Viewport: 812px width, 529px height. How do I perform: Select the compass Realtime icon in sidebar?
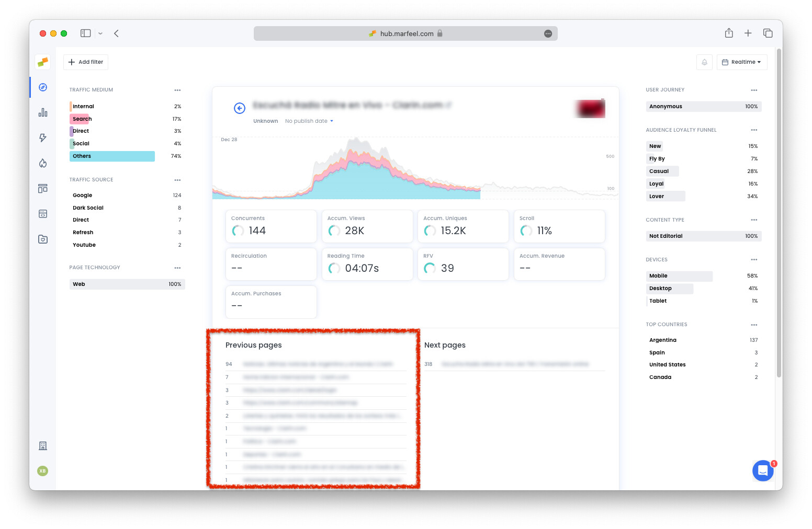pos(42,87)
